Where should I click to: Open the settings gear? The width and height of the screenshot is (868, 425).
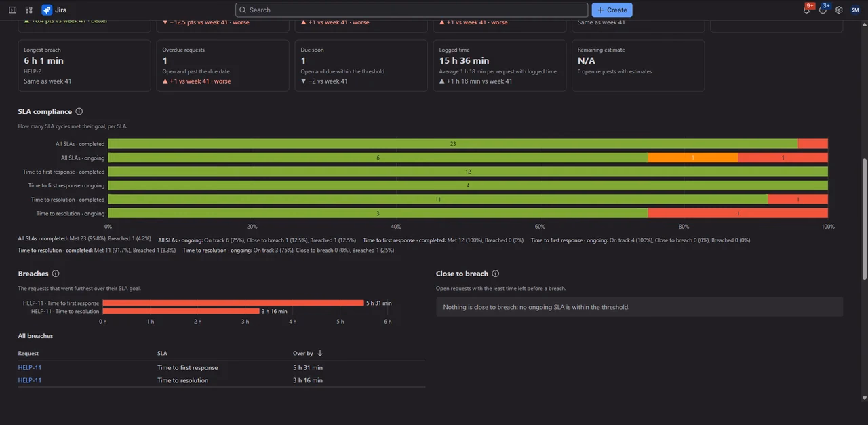(x=839, y=10)
